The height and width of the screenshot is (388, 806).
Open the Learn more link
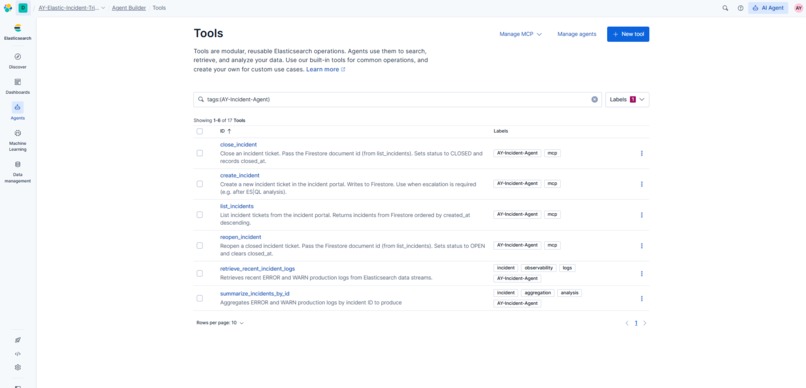pos(325,69)
